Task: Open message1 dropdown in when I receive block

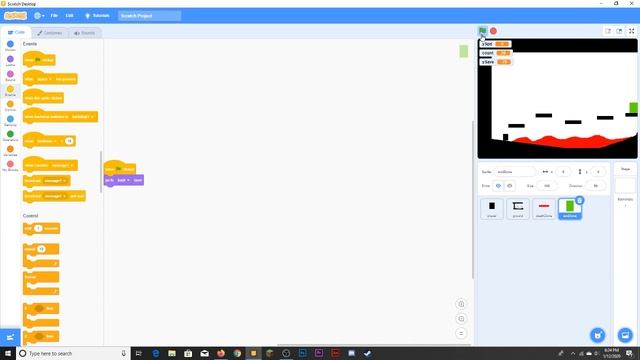Action: click(62, 165)
